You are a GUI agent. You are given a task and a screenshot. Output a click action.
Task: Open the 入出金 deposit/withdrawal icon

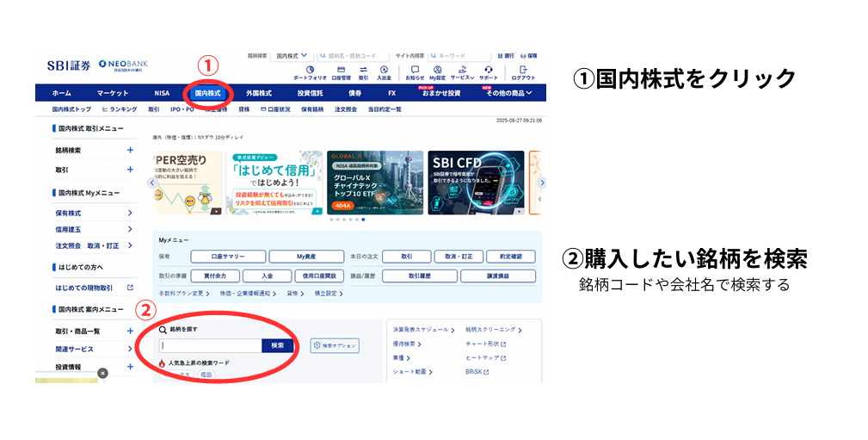point(384,71)
